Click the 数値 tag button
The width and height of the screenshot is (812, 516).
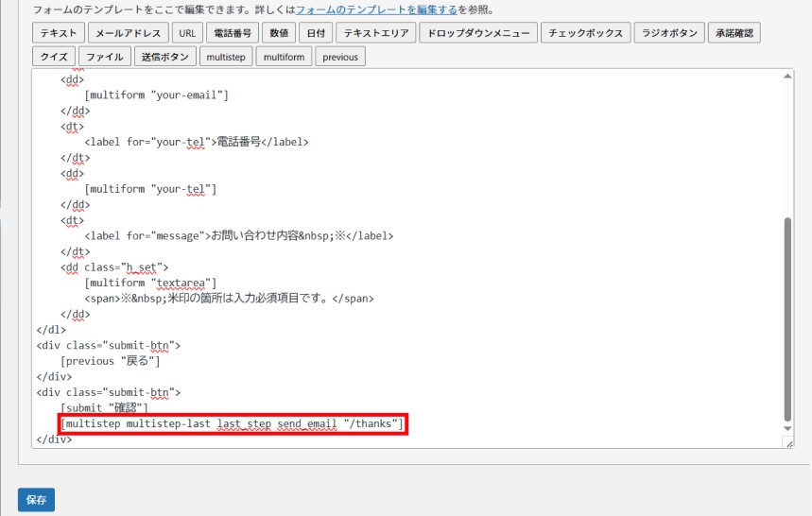click(x=279, y=33)
